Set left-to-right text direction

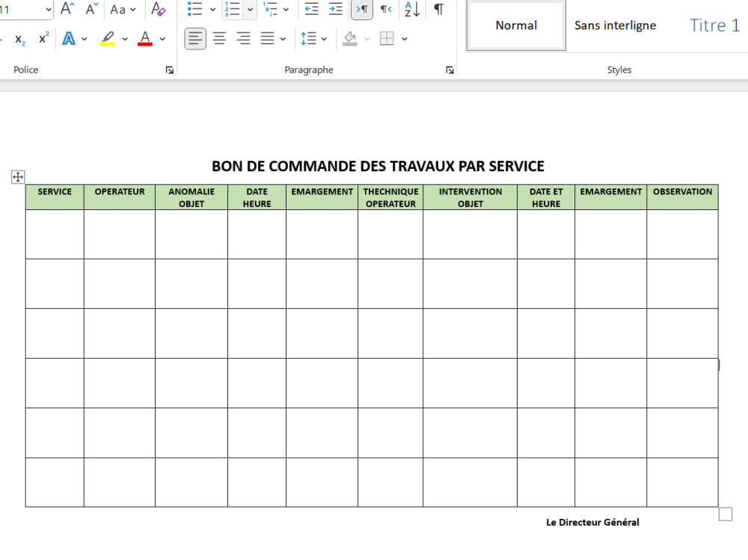361,9
